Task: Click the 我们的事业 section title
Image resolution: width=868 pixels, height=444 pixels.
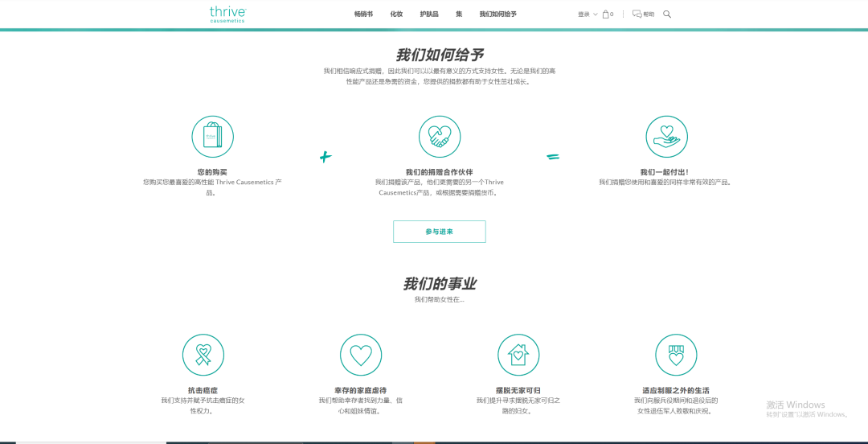Action: coord(440,284)
